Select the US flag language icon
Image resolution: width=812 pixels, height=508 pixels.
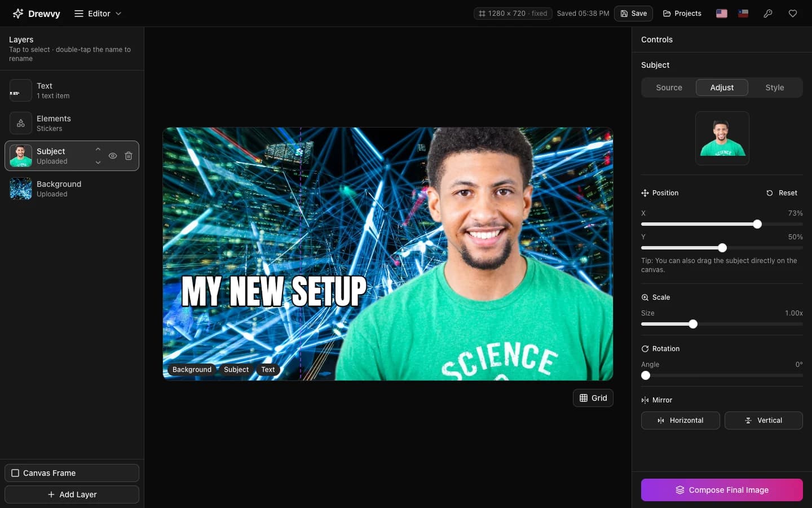tap(721, 14)
